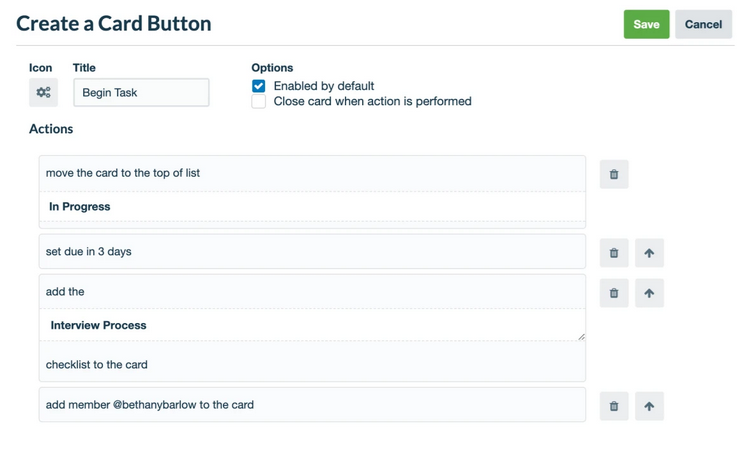Edit the In Progress list name
This screenshot has height=450, width=737.
[312, 206]
